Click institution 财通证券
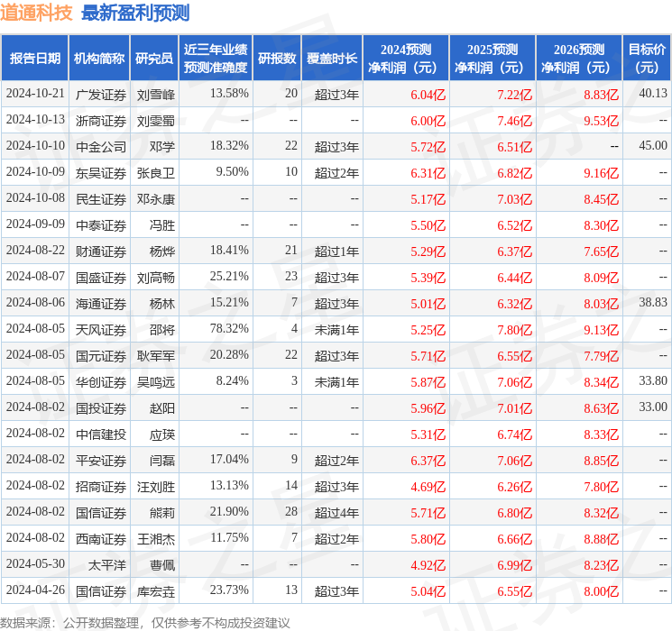The width and height of the screenshot is (672, 631). tap(101, 251)
